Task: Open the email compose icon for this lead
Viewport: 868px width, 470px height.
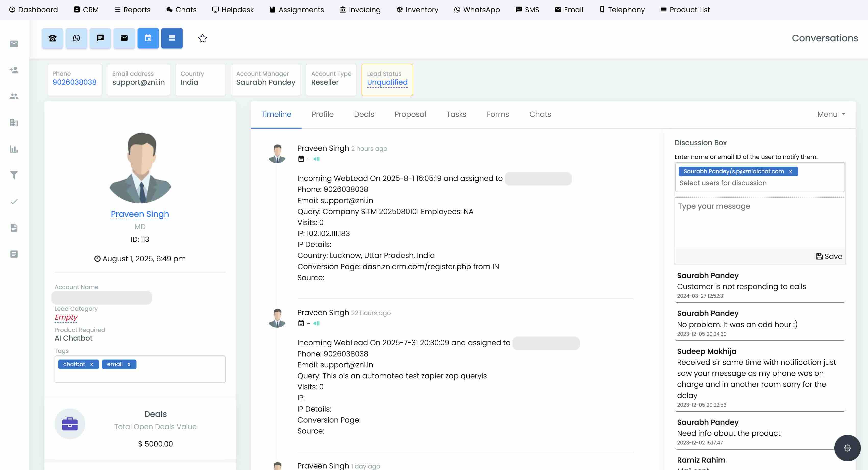Action: point(124,38)
